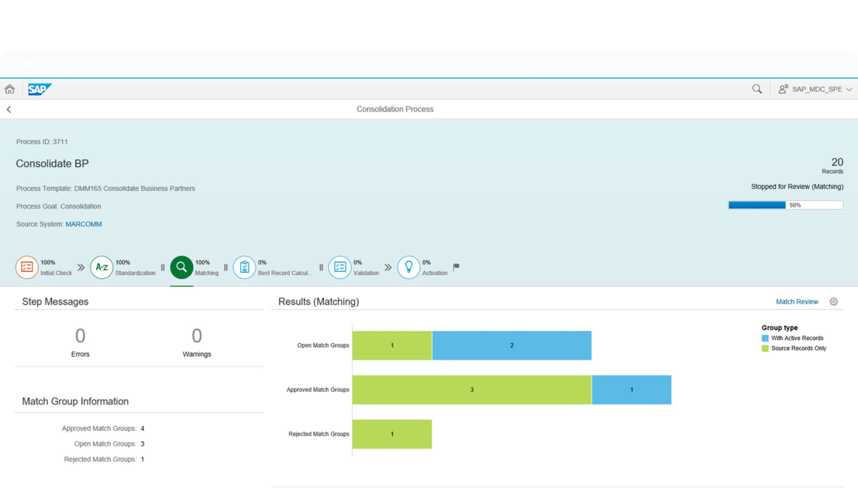Click the finish flag icon
Screen dimensions: 858x504
pos(456,267)
